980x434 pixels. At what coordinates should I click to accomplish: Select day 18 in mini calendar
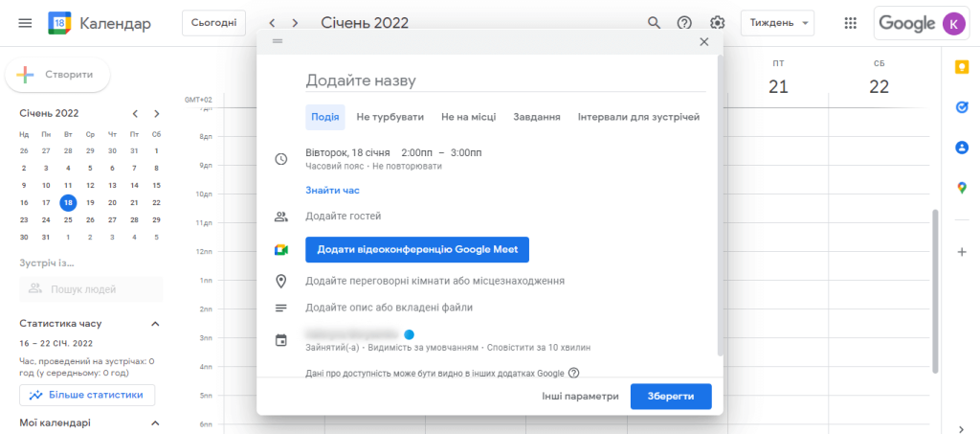68,202
